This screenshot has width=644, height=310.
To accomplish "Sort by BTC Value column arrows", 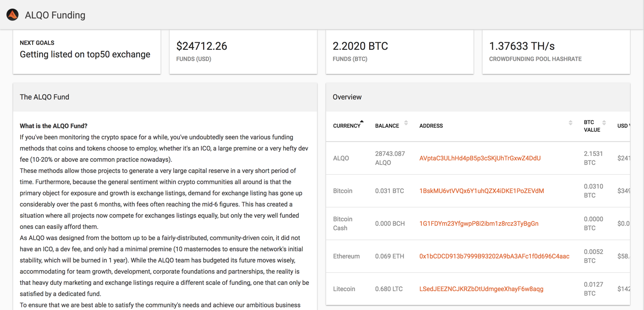I will 604,123.
